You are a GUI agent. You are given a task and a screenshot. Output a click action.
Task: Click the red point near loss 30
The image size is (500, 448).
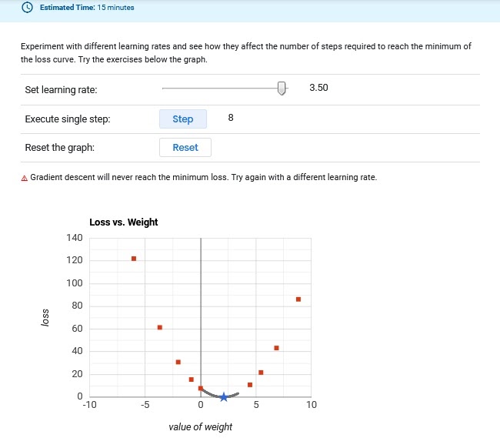(x=178, y=362)
